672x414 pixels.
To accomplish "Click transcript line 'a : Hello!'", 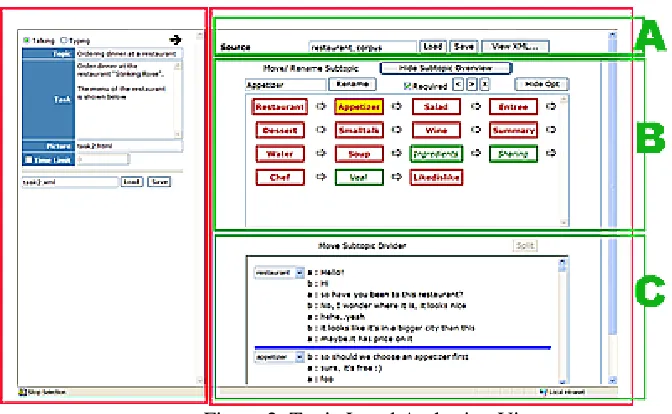I will tap(326, 272).
